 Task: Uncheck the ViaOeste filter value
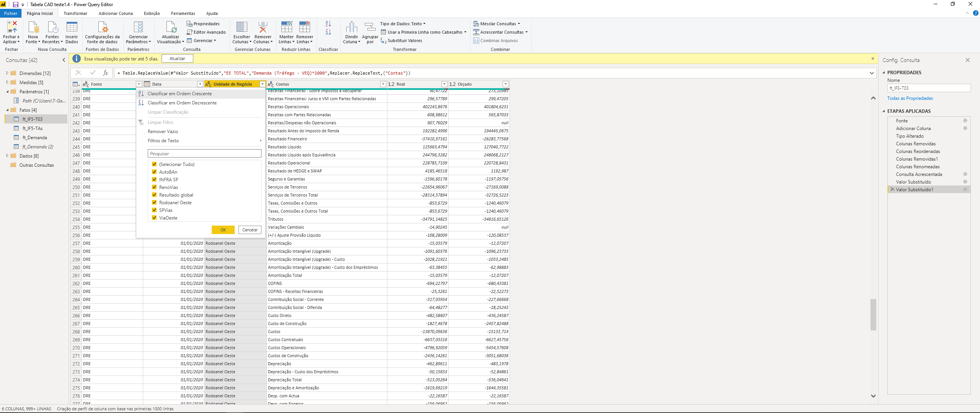[154, 218]
